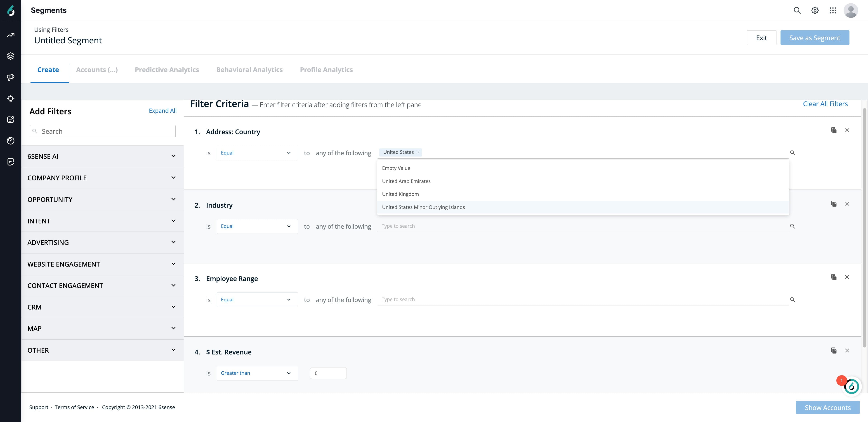The width and height of the screenshot is (868, 422).
Task: Focus the Add Filters search box
Action: [102, 131]
